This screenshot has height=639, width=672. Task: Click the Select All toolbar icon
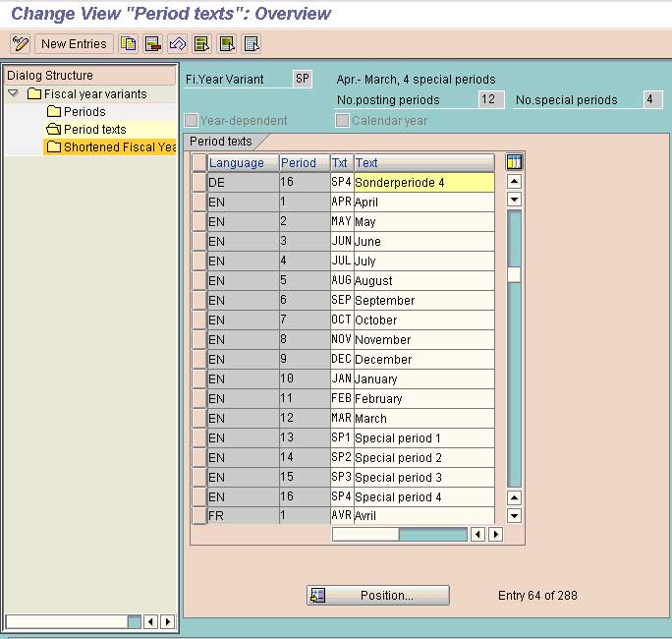[201, 43]
